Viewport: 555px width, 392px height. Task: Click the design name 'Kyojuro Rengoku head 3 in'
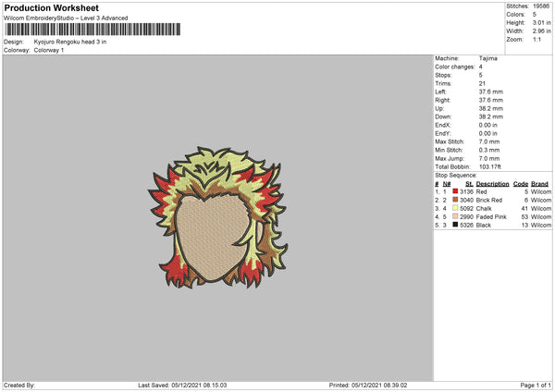[x=70, y=42]
